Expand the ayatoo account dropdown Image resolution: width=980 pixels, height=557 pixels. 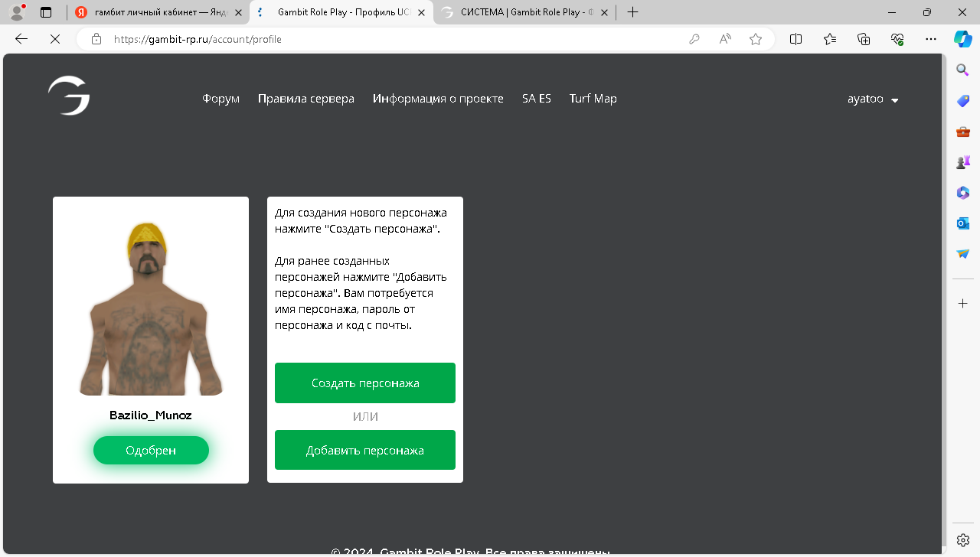click(873, 99)
